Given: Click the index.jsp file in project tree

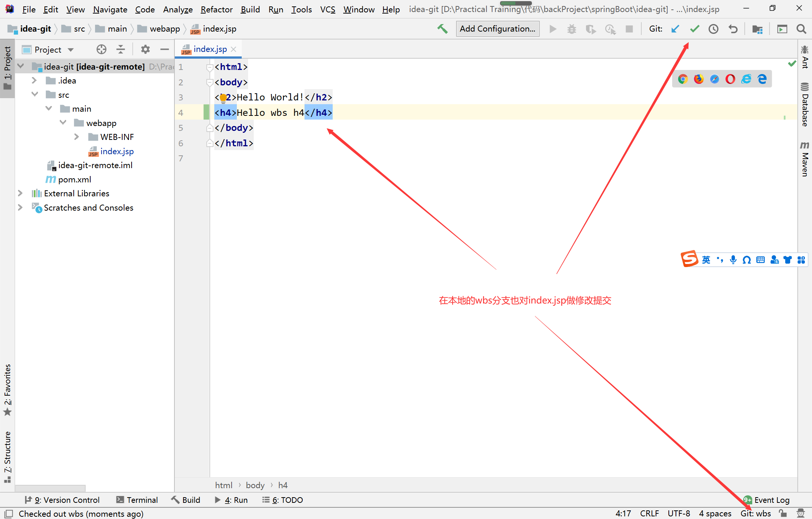Looking at the screenshot, I should click(x=117, y=151).
